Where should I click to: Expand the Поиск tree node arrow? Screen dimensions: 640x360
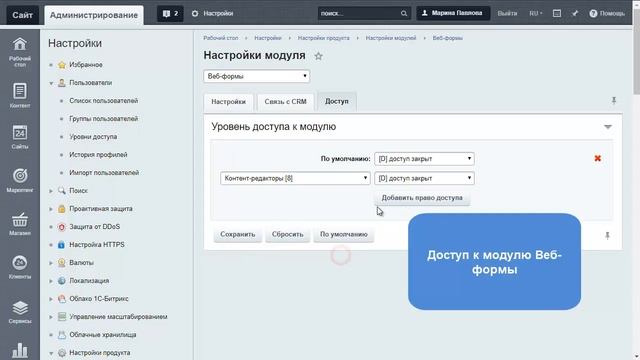coord(51,191)
